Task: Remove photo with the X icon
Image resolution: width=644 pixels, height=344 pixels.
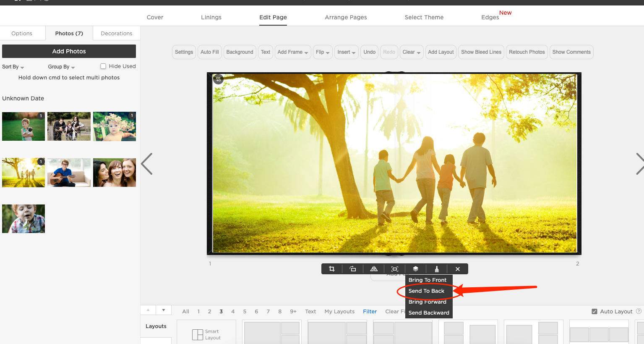Action: point(458,269)
